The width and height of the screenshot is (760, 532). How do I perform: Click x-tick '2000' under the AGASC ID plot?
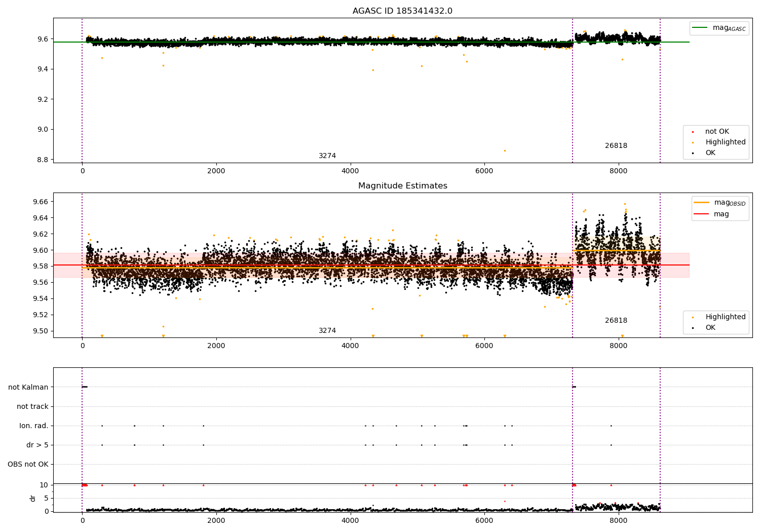[x=216, y=171]
